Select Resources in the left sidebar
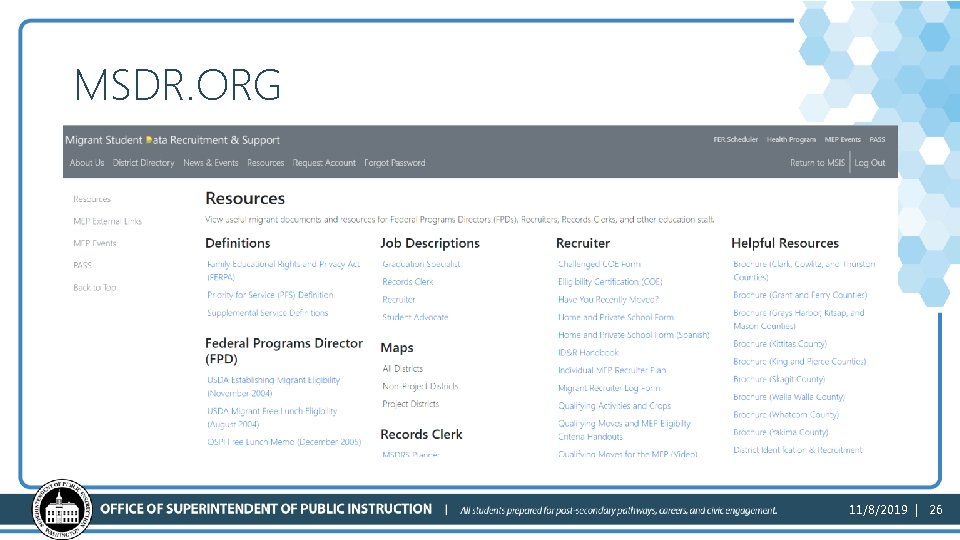 [x=92, y=199]
